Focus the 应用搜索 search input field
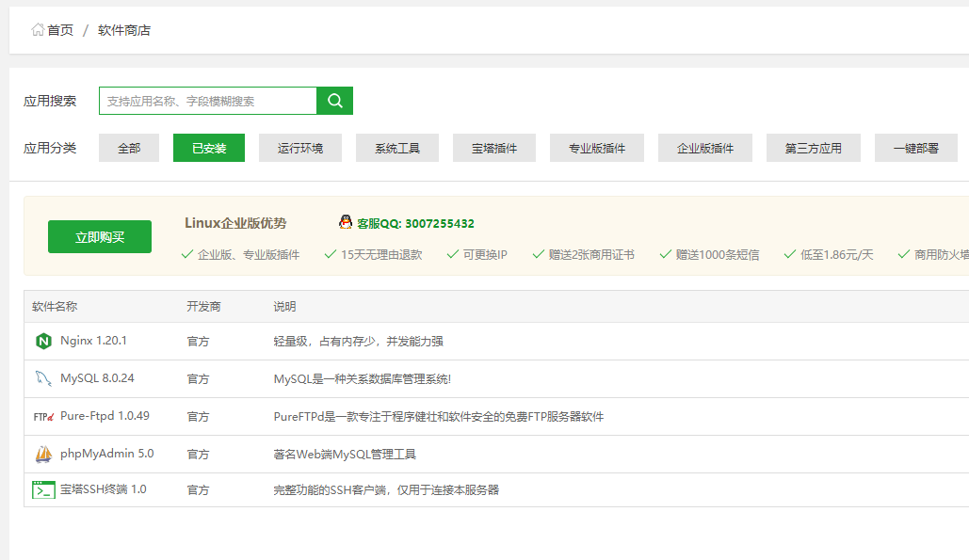This screenshot has width=969, height=560. point(207,101)
